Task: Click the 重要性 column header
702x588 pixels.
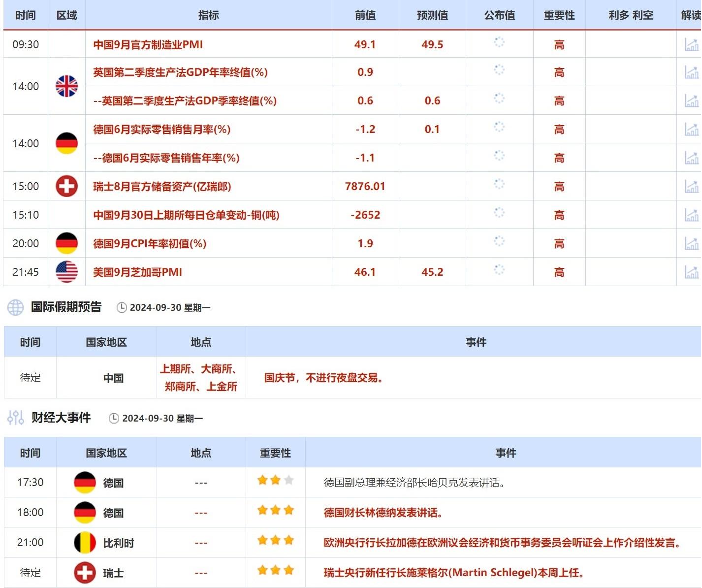Action: (x=559, y=15)
